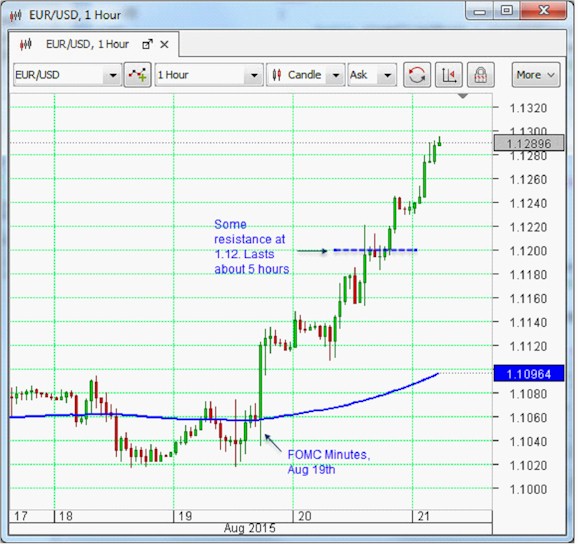This screenshot has height=546, width=580.
Task: Click the 1.1140 price axis label
Action: (528, 323)
